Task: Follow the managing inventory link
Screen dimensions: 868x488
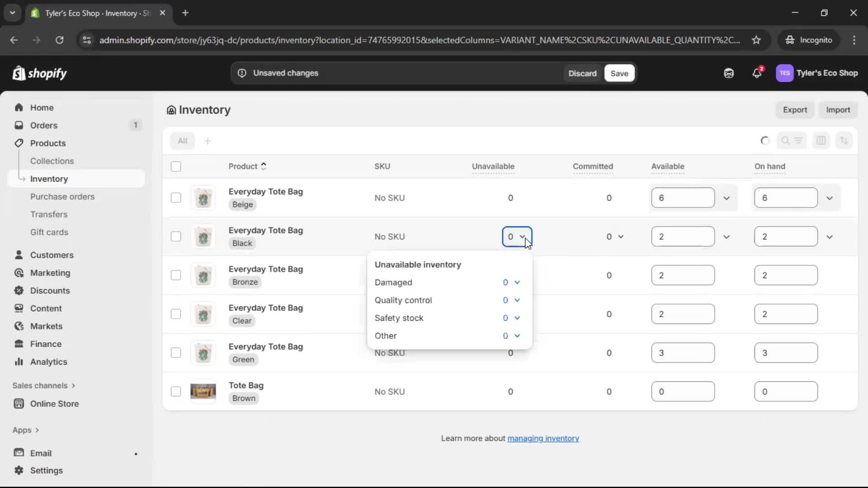Action: pos(543,438)
